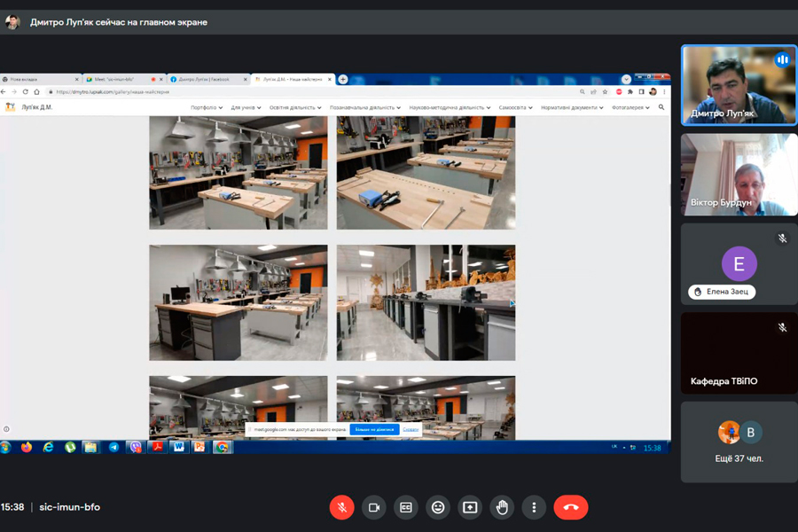Click the present screen icon
This screenshot has width=798, height=532.
point(470,507)
